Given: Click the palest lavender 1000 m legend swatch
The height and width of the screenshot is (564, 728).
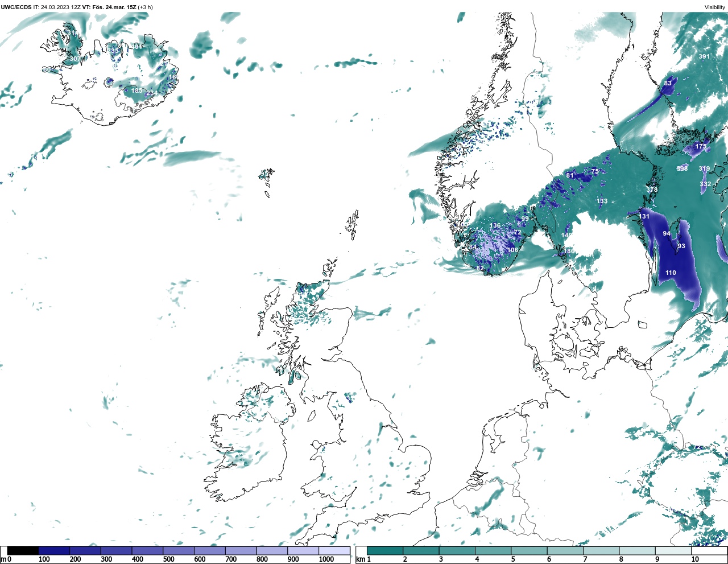Looking at the screenshot, I should (334, 551).
